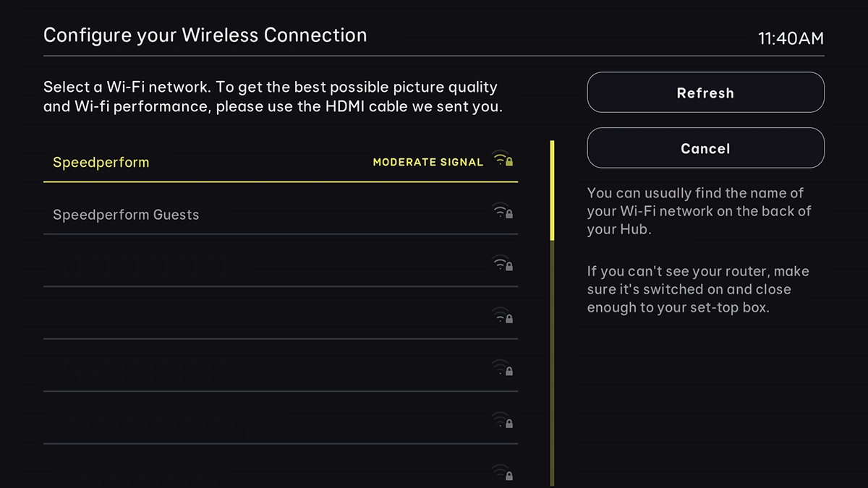Select the Speedperform network
868x488 pixels.
tap(101, 163)
